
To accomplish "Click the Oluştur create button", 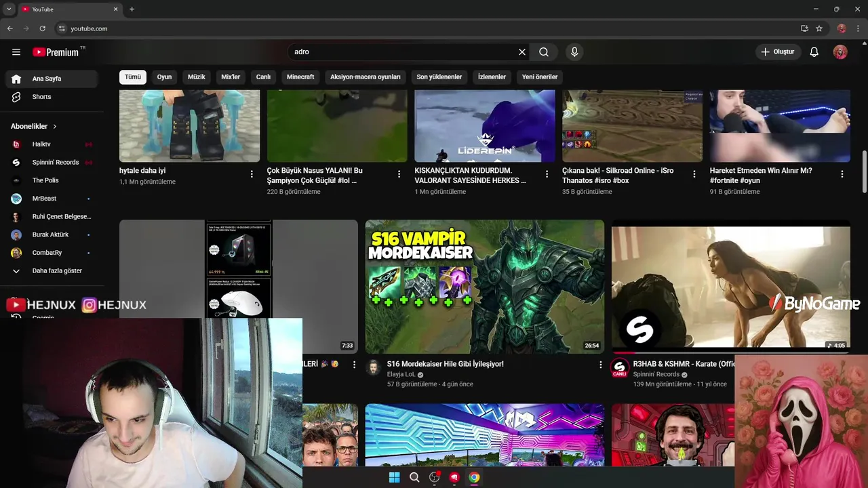I will (x=778, y=52).
